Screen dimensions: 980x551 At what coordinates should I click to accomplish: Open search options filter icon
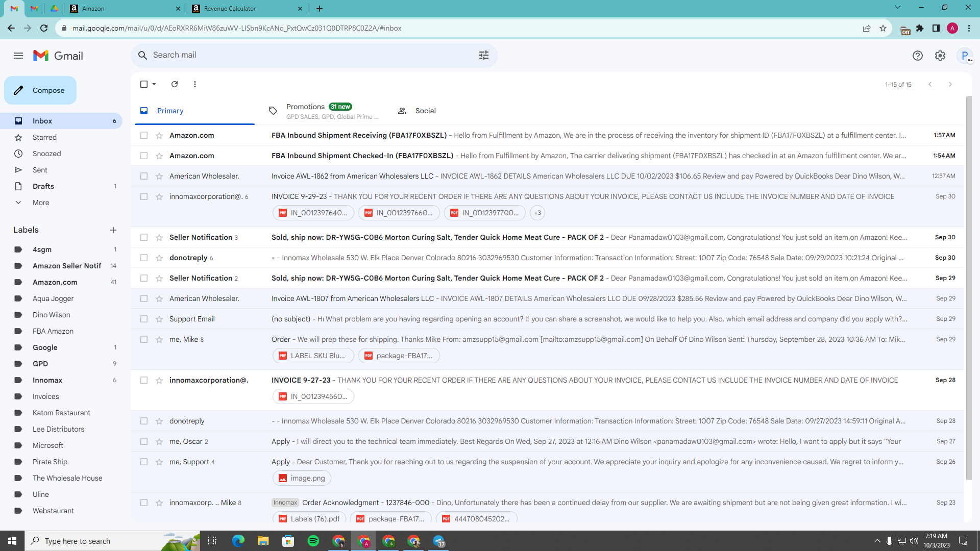pos(484,55)
